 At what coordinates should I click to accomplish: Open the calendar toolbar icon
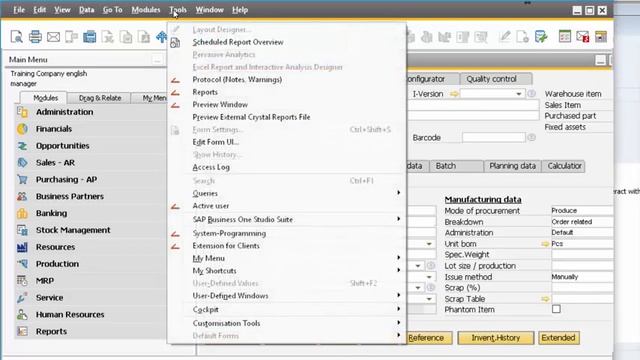[x=565, y=37]
